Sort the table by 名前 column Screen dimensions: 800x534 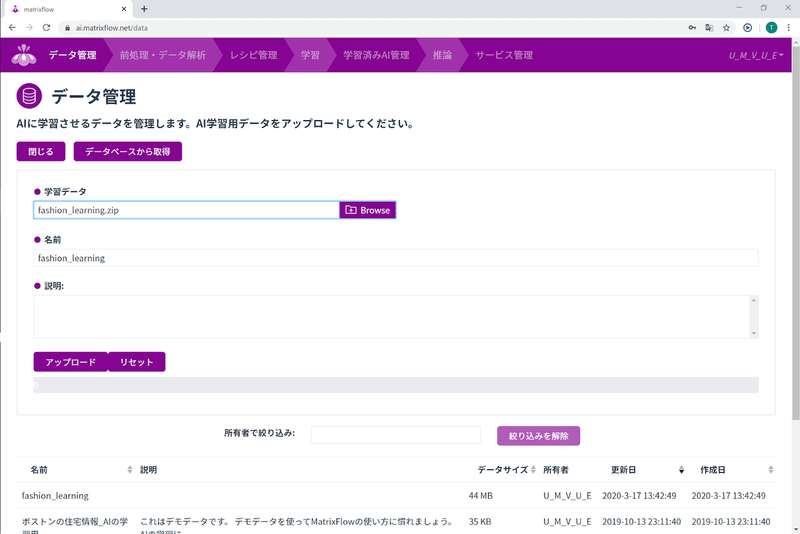tap(130, 470)
